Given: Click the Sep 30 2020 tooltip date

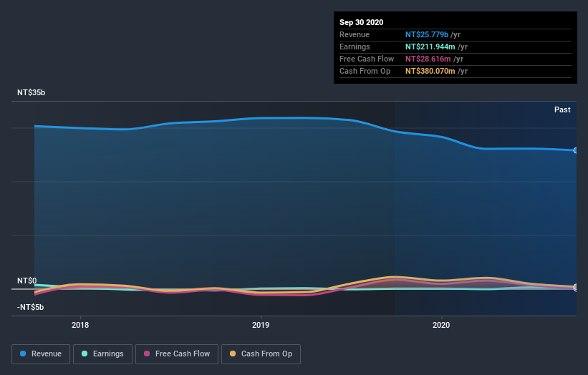Looking at the screenshot, I should coord(361,22).
